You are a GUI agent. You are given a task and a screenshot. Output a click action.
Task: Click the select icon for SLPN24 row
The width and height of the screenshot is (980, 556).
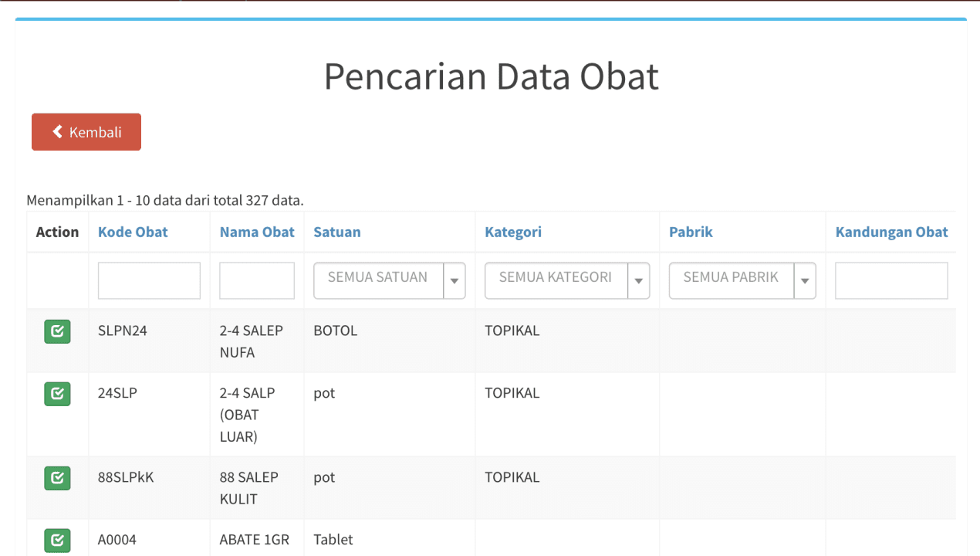[x=57, y=331]
